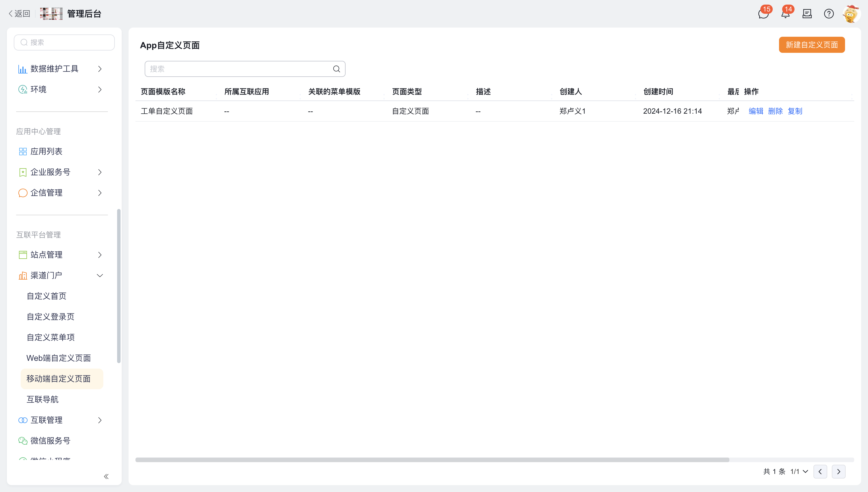
Task: Click the 微信服务号 WeChat icon
Action: click(23, 441)
